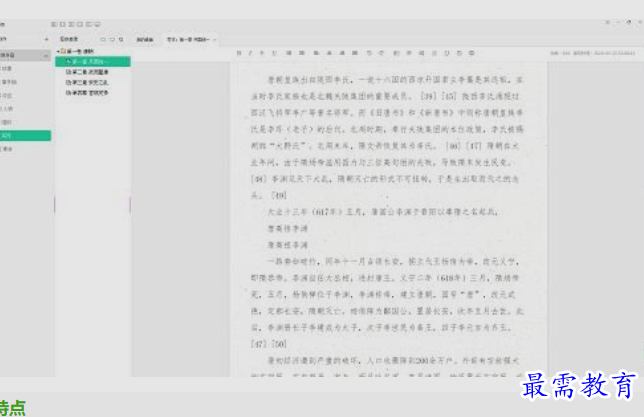Image resolution: width=644 pixels, height=417 pixels.
Task: Open the 第二章 chapter in tree
Action: click(x=87, y=72)
